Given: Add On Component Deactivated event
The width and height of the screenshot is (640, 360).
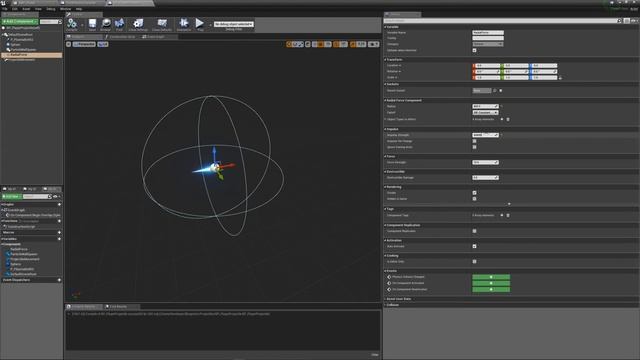Looking at the screenshot, I should pyautogui.click(x=491, y=289).
